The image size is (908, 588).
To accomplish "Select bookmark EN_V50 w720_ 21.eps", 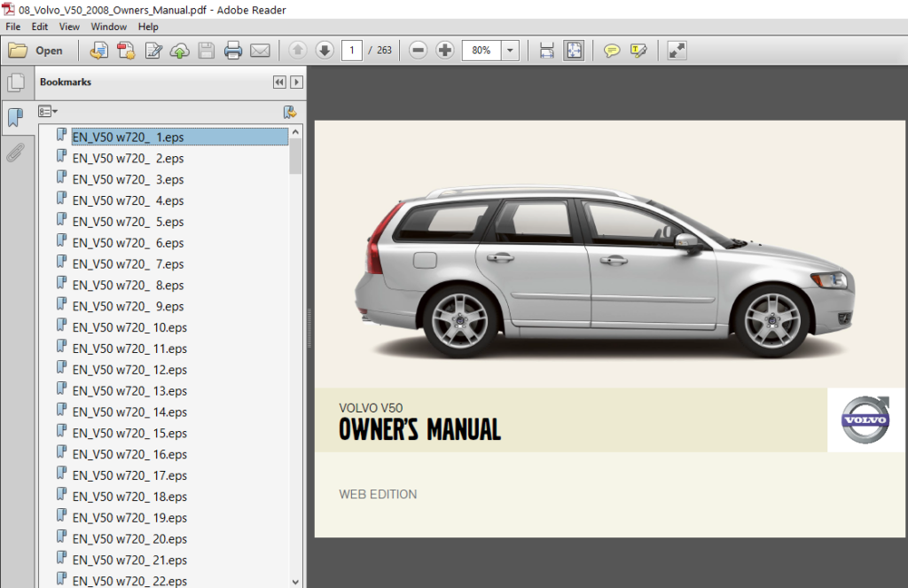I will click(129, 561).
